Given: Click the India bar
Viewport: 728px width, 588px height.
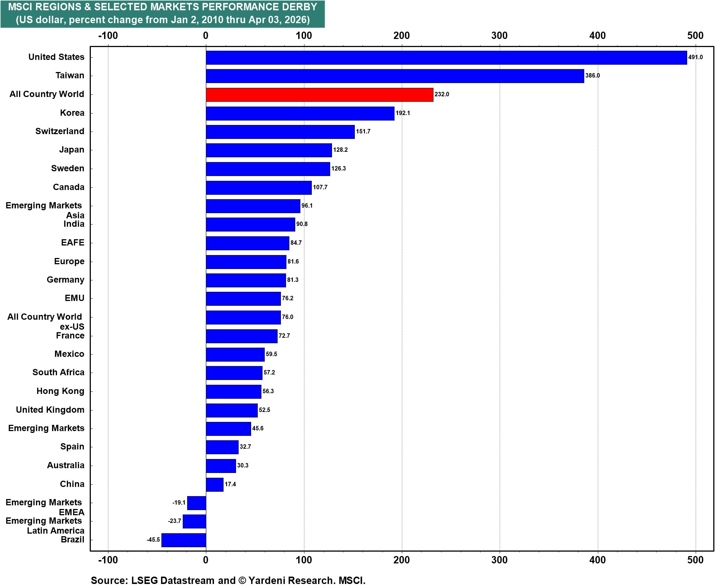Looking at the screenshot, I should [250, 225].
